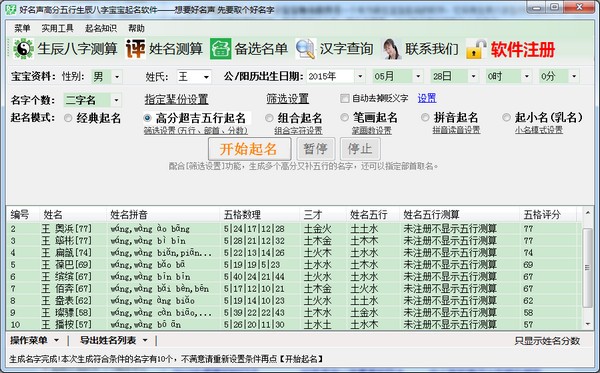Open the 生辰八字测算 yin-yang icon
Viewport: 600px width, 373px height.
point(23,49)
